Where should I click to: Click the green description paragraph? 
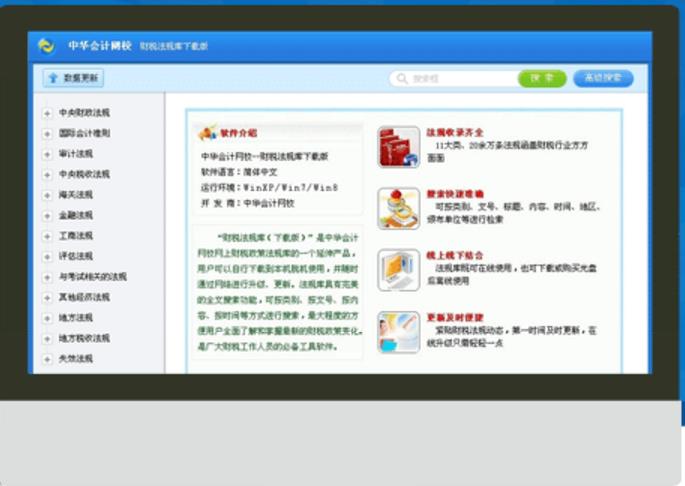[x=279, y=292]
